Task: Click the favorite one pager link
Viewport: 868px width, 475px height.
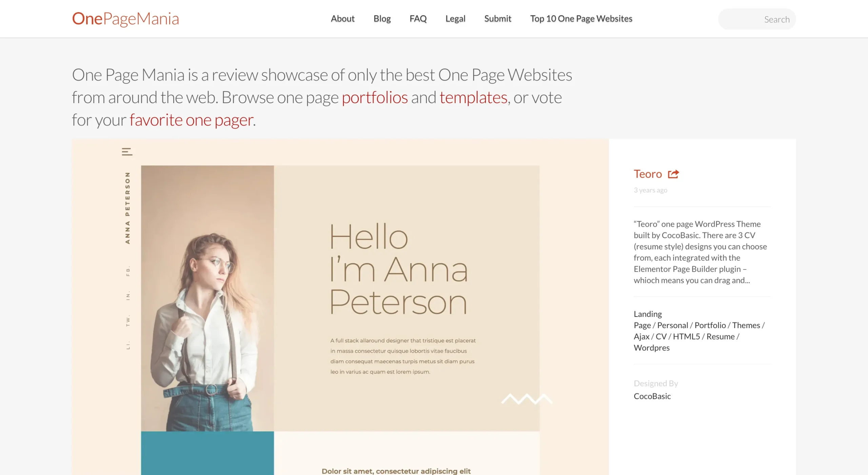Action: pos(191,120)
